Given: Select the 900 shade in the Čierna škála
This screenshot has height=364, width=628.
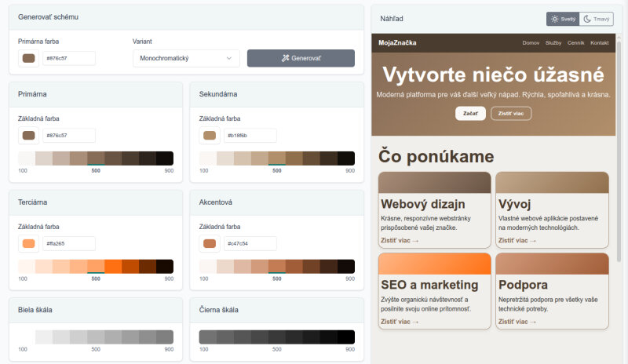Looking at the screenshot, I should pyautogui.click(x=346, y=337).
